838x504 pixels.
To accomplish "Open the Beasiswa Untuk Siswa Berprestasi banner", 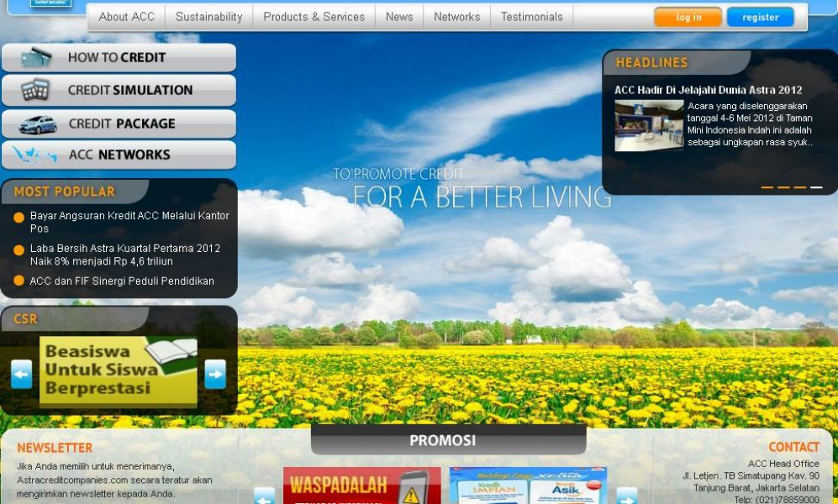I will click(x=119, y=372).
